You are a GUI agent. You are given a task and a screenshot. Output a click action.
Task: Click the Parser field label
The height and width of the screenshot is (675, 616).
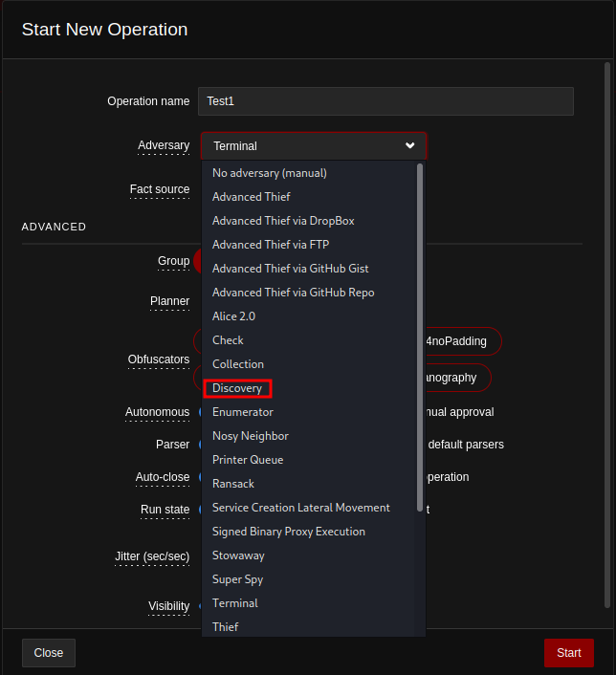point(173,445)
